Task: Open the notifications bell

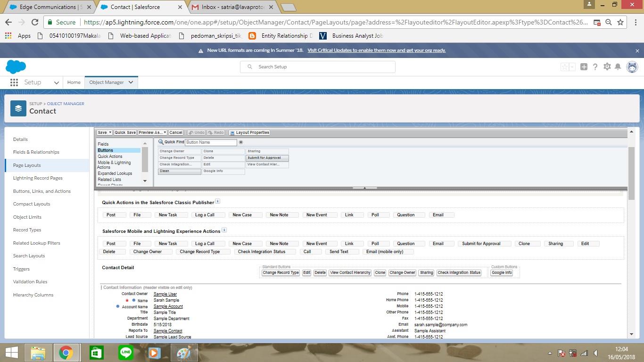Action: click(x=618, y=67)
